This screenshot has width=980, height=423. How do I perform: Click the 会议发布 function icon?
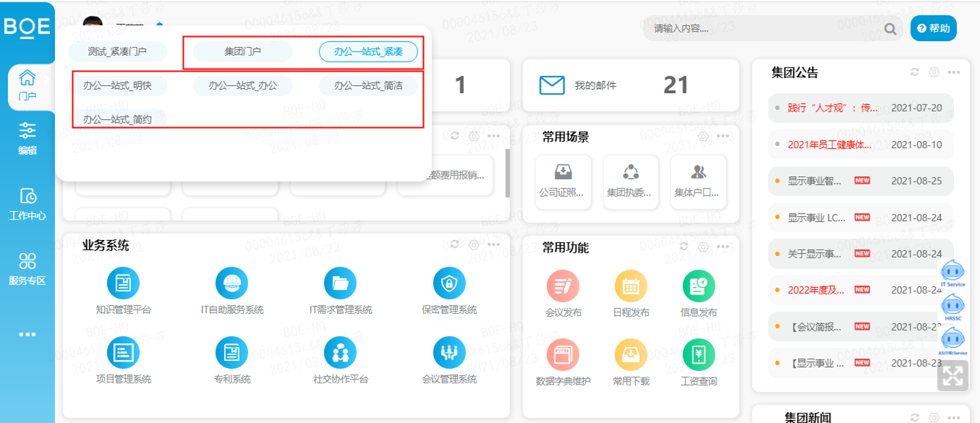coord(563,286)
